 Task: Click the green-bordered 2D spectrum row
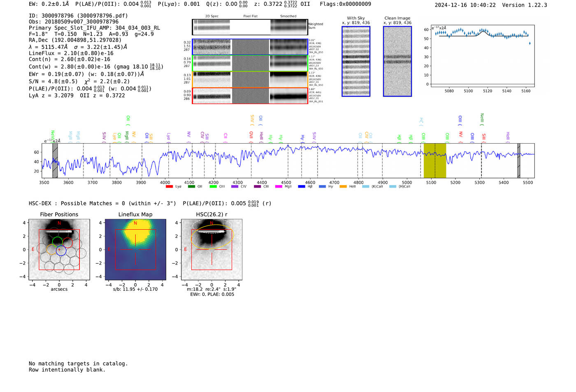click(x=250, y=63)
